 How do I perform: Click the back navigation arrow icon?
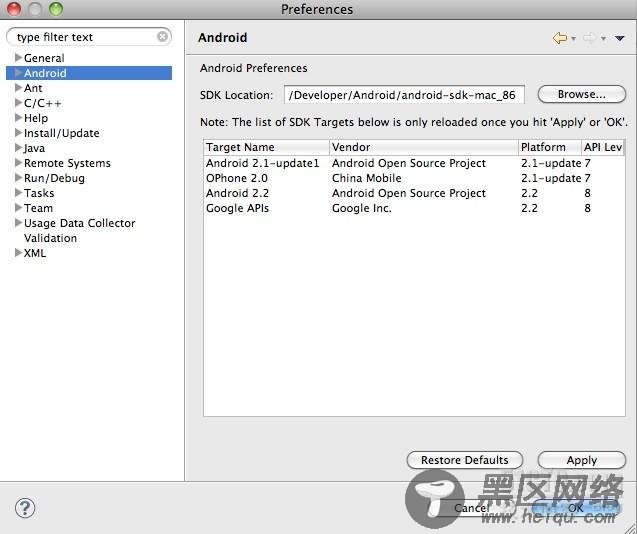560,38
